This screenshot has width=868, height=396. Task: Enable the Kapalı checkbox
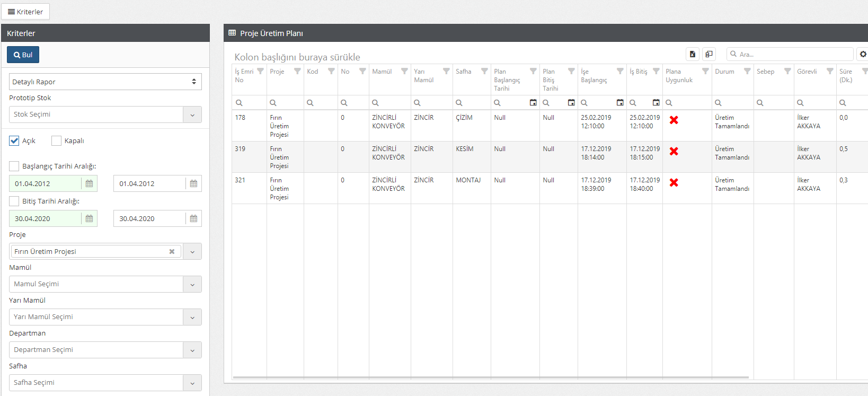coord(56,140)
